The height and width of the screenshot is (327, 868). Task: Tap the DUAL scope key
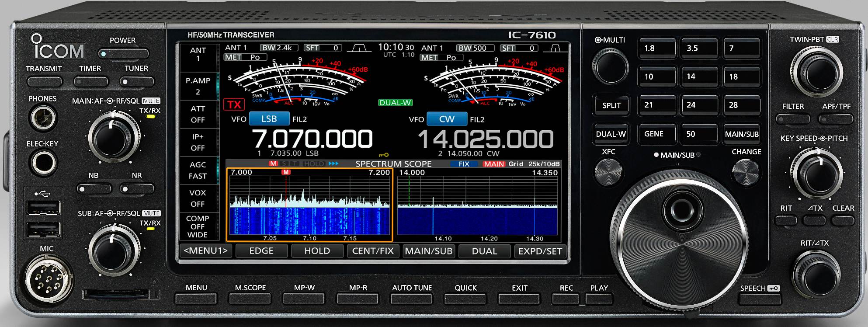484,251
